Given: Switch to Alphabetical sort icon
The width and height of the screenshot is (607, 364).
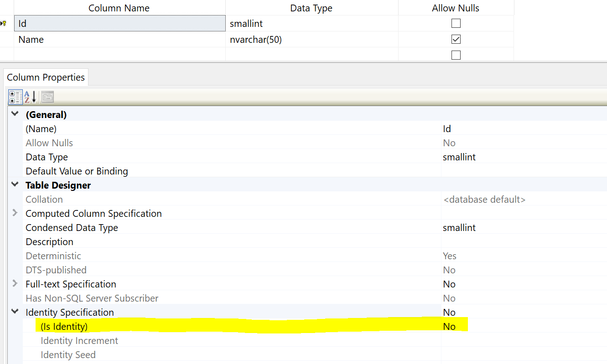Looking at the screenshot, I should pos(30,97).
